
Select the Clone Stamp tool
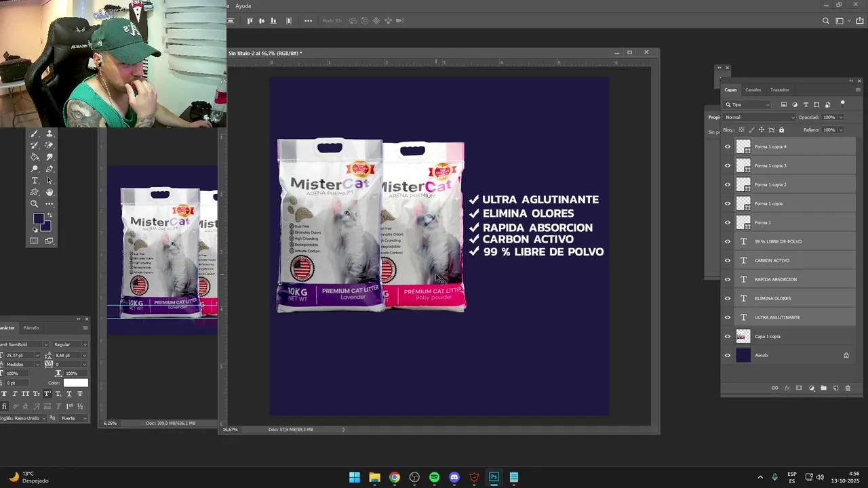[x=50, y=134]
